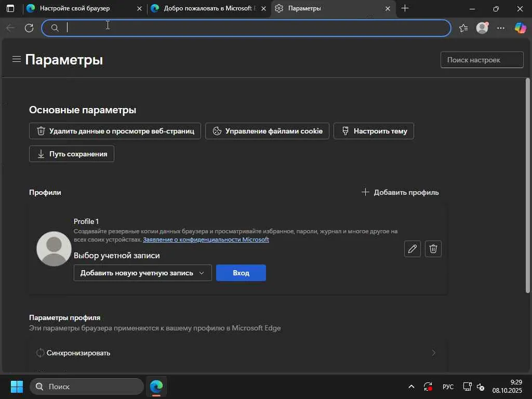Open the hamburger menu beside Параметры
Viewport: 532px width, 399px height.
coord(17,59)
